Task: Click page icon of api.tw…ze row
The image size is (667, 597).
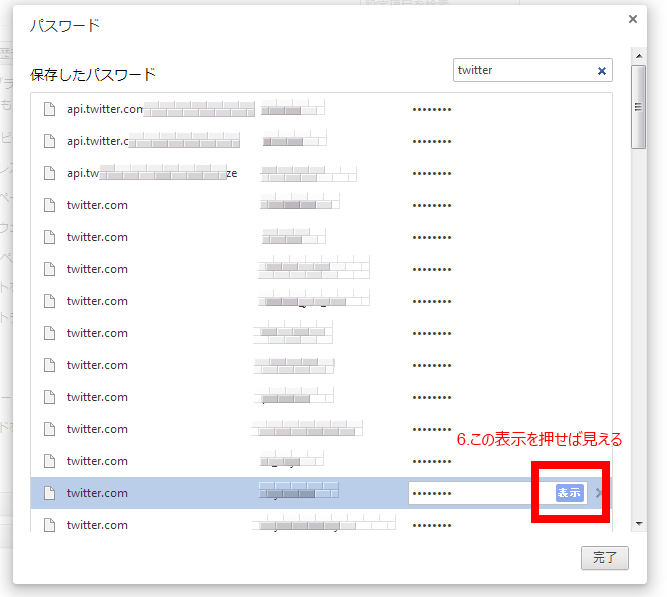Action: (x=50, y=173)
